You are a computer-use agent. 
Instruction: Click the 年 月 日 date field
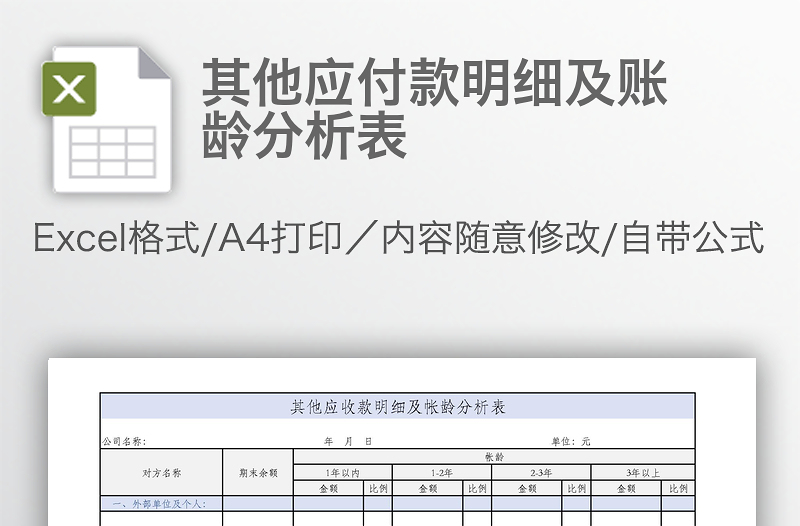pyautogui.click(x=348, y=442)
